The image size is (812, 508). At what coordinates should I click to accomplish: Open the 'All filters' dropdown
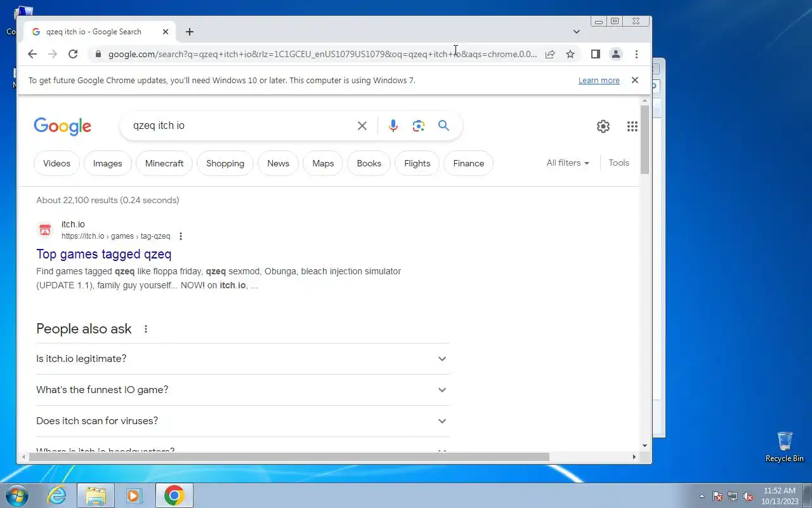tap(568, 163)
